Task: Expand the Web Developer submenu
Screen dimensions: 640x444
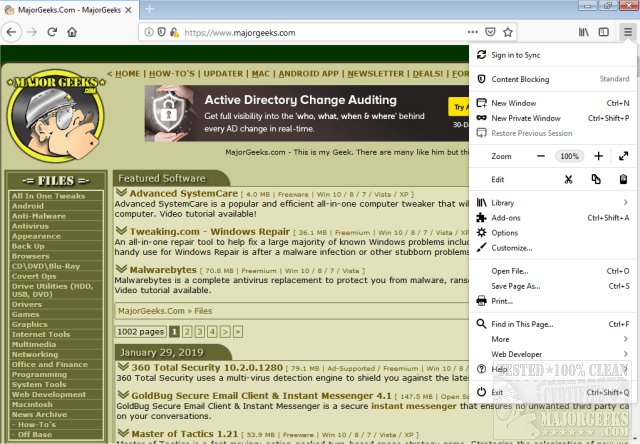Action: pos(553,354)
